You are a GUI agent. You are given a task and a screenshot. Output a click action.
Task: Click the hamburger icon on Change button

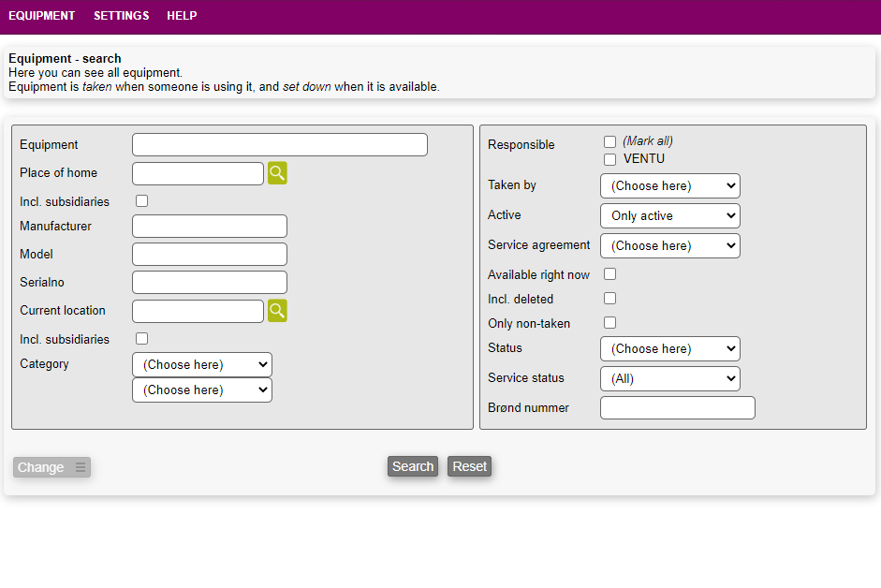click(81, 467)
